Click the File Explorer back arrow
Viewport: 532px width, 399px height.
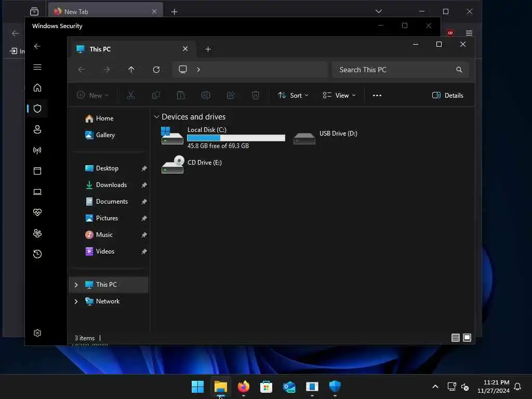(82, 70)
